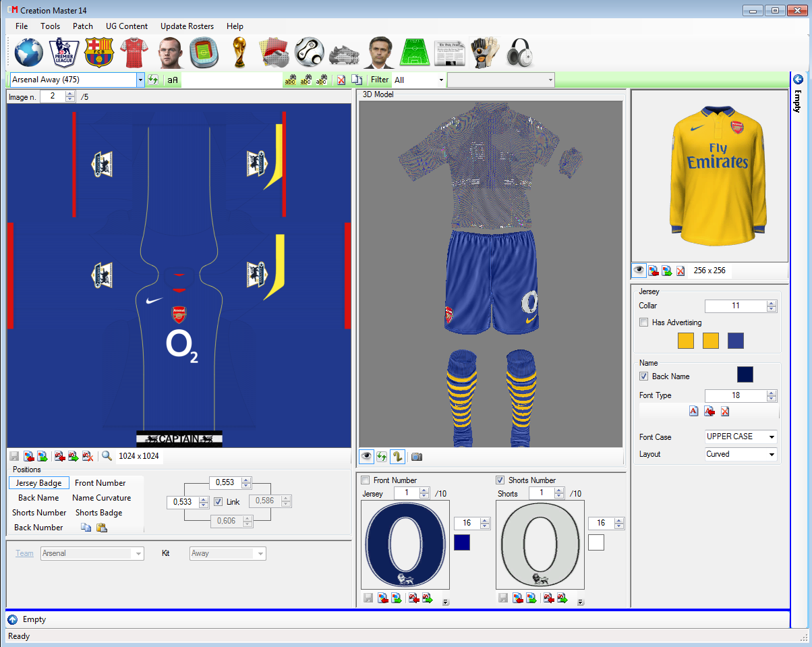Click the magnifier zoom icon under texture
Screen dimensions: 812x647
107,456
